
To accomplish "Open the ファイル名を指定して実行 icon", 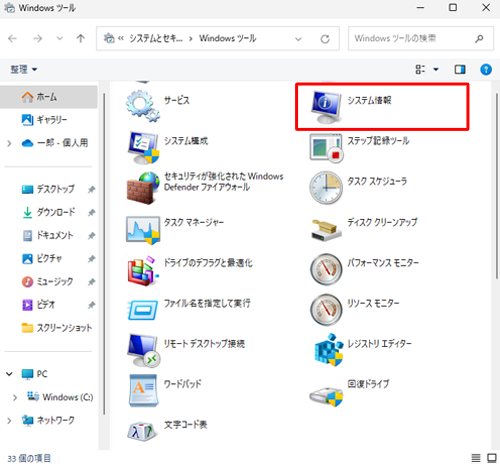I will 143,310.
